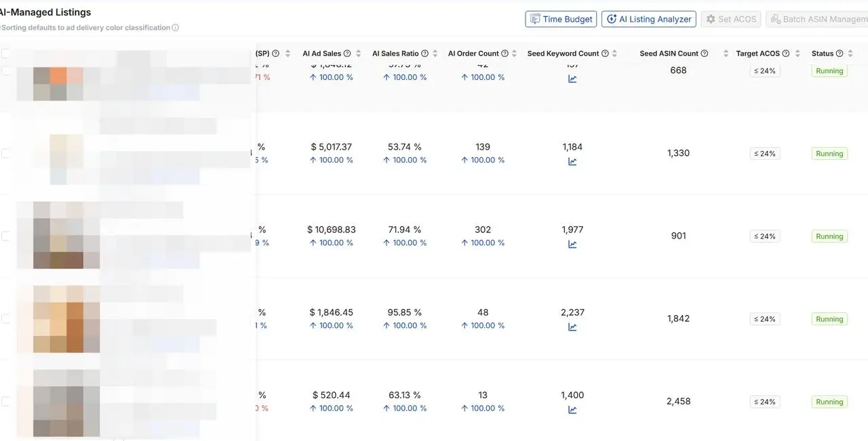868x441 pixels.
Task: Open the Time Budget presentation icon
Action: [x=535, y=19]
